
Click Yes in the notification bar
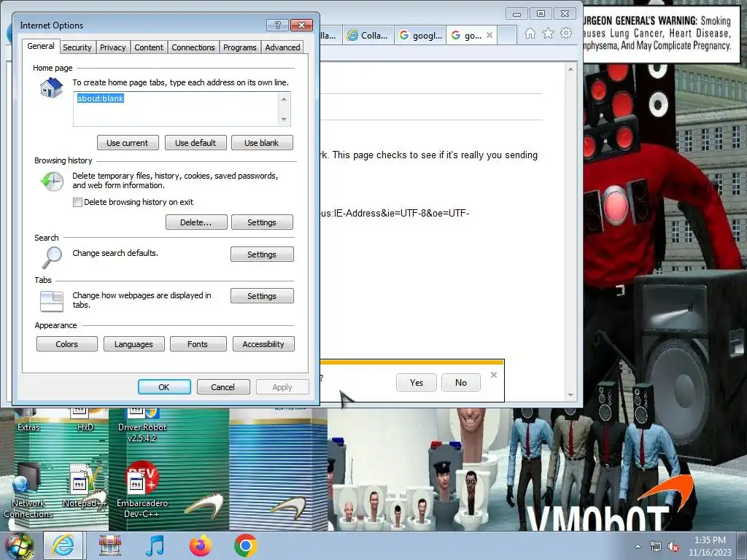tap(417, 382)
